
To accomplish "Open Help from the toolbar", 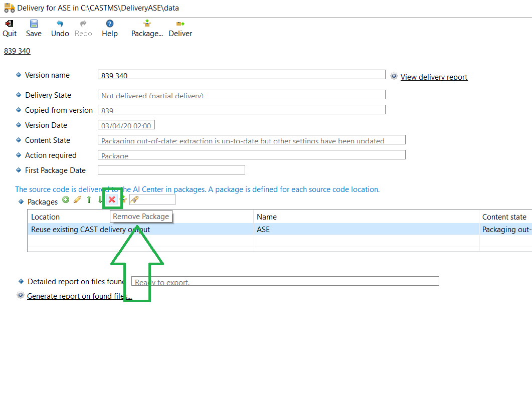I will (109, 24).
